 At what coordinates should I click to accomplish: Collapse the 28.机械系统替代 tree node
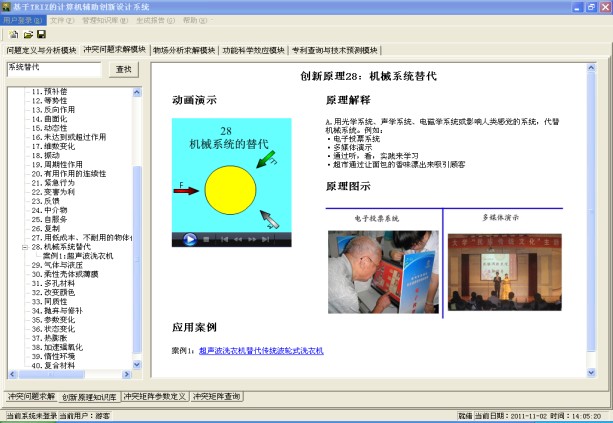[24, 246]
